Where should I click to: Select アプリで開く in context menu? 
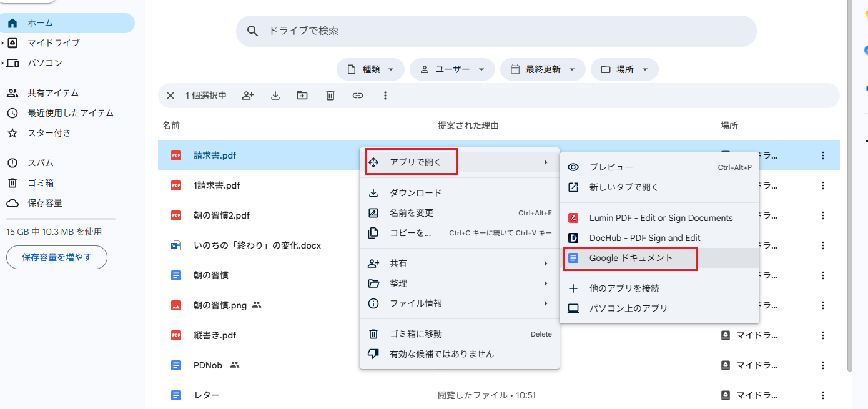(460, 162)
